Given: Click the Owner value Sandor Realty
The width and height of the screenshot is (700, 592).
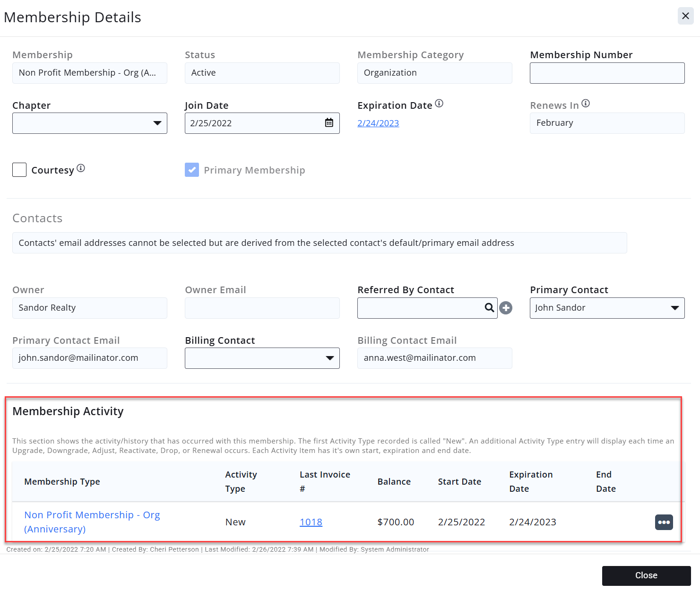Looking at the screenshot, I should click(x=90, y=308).
